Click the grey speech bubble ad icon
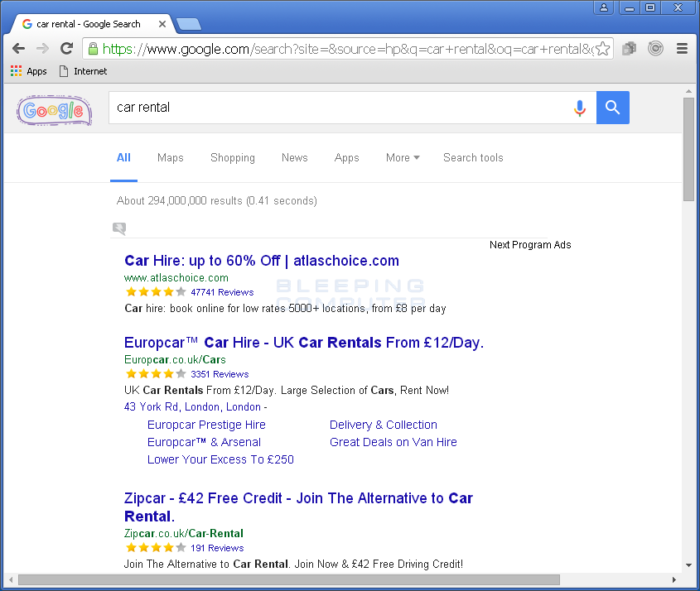 tap(119, 228)
